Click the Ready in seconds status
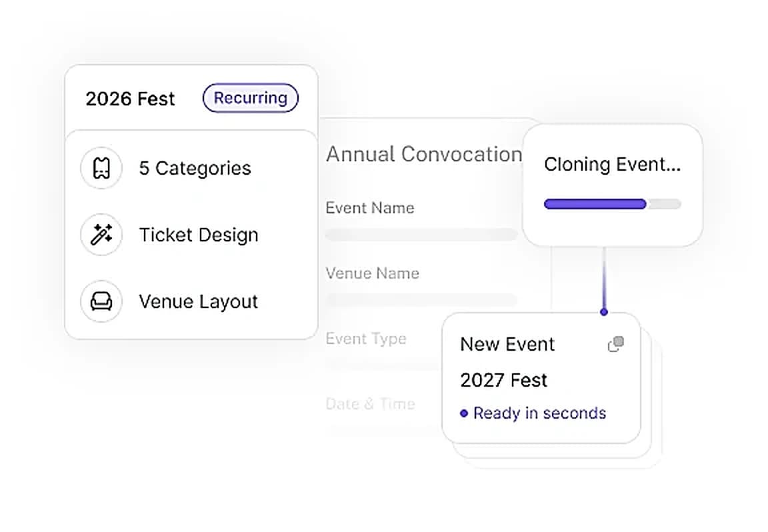 540,413
